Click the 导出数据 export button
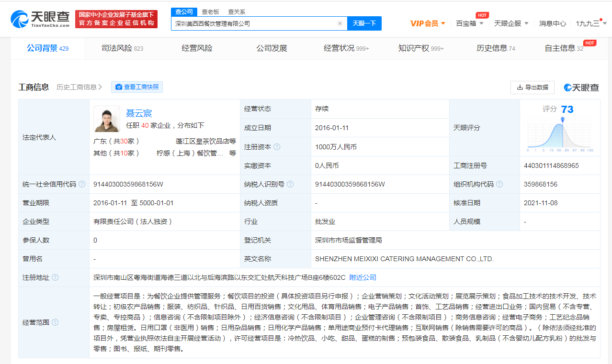 532,88
